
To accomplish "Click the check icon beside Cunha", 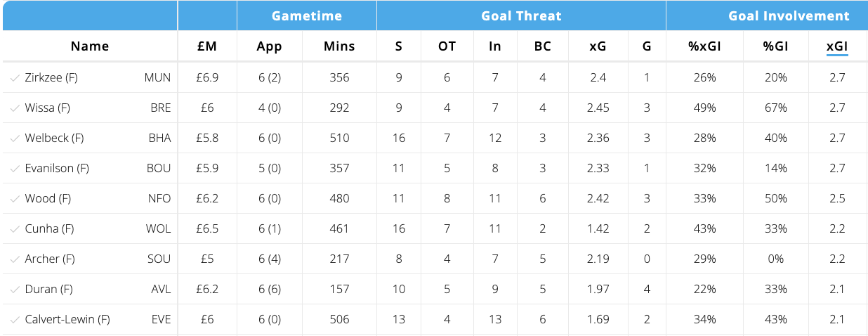I will pyautogui.click(x=15, y=229).
